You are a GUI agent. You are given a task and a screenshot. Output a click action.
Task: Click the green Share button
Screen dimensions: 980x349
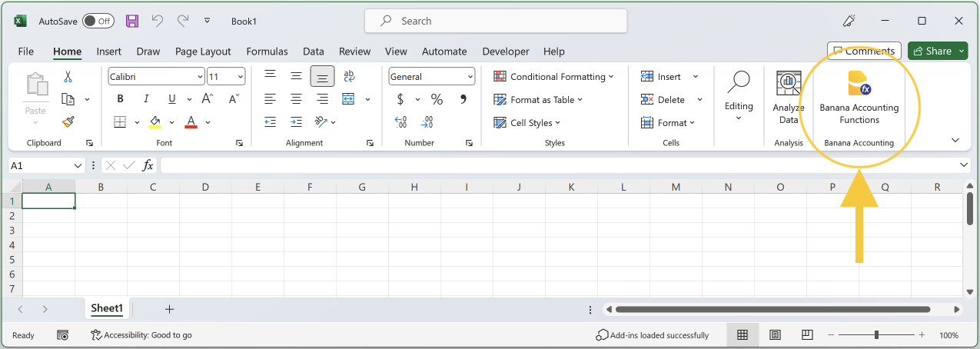932,51
